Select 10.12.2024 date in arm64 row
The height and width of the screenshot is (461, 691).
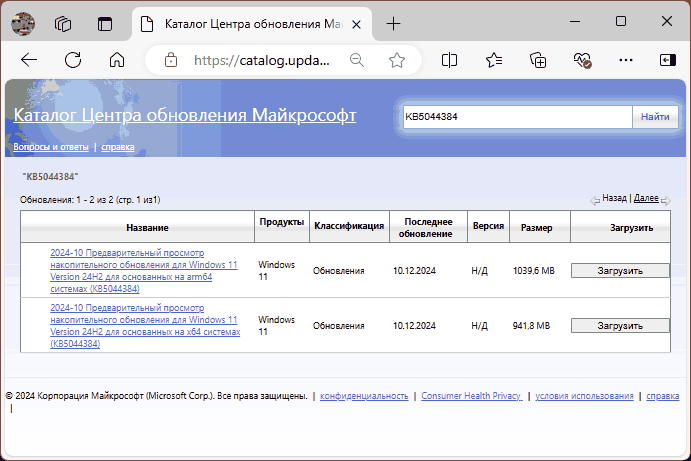click(x=414, y=271)
